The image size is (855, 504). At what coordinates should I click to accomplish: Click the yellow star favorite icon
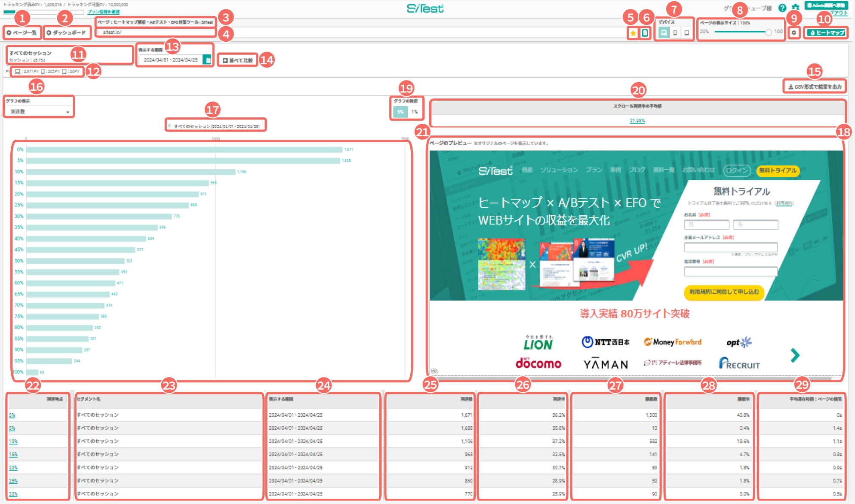pyautogui.click(x=633, y=33)
